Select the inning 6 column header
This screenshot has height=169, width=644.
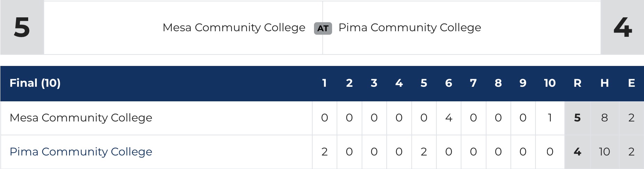449,83
